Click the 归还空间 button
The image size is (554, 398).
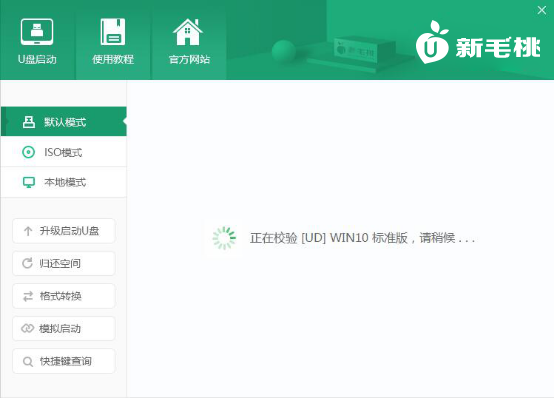[x=64, y=263]
